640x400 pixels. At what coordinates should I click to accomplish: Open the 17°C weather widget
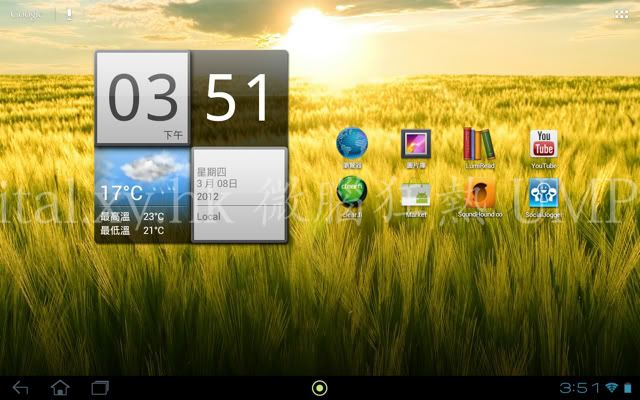[141, 195]
